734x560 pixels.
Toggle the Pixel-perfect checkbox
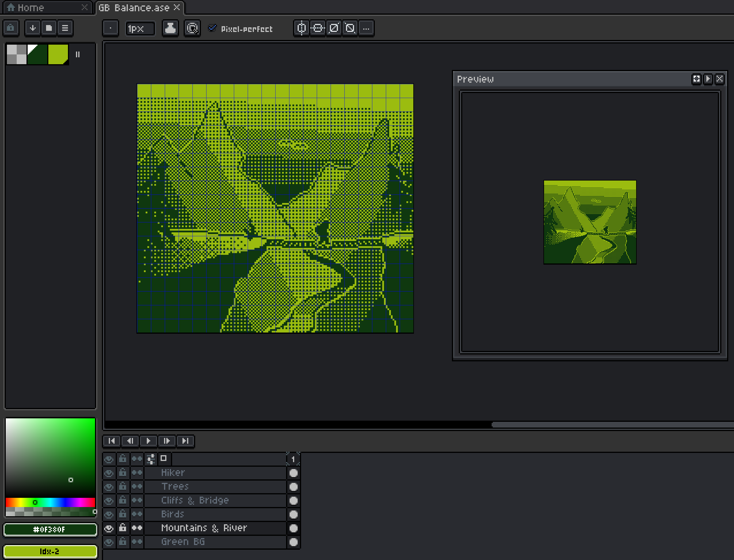212,28
